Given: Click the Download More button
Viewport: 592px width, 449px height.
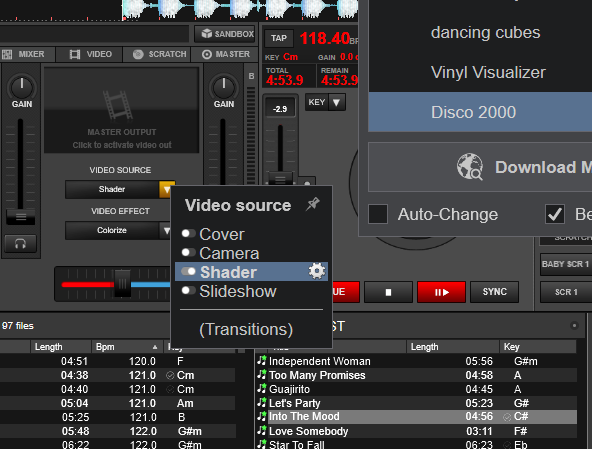Looking at the screenshot, I should [480, 167].
